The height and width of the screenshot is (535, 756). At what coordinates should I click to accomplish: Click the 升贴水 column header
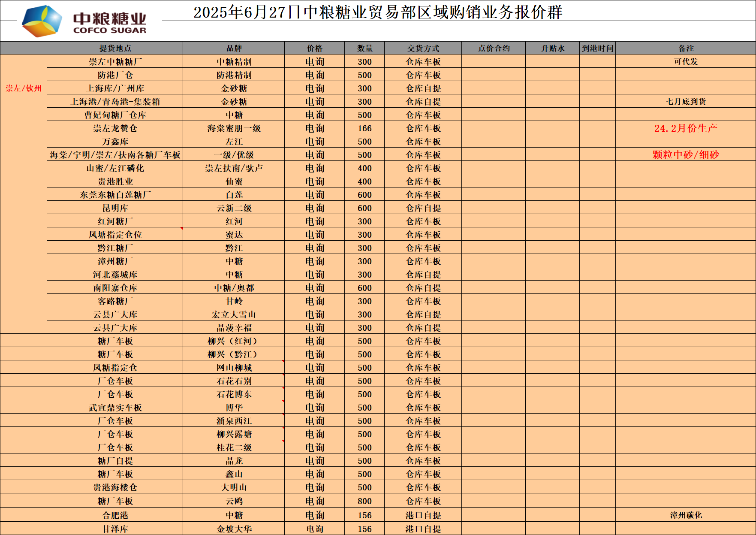552,48
